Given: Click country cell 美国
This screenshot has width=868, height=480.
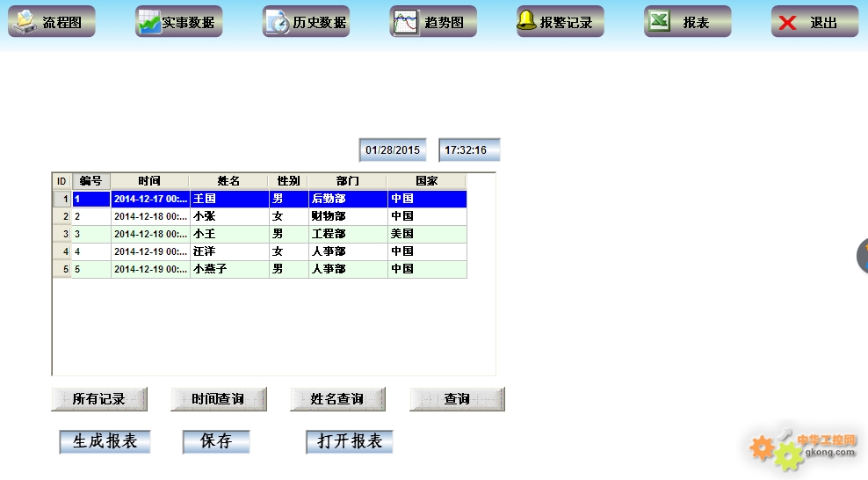Looking at the screenshot, I should pos(427,234).
